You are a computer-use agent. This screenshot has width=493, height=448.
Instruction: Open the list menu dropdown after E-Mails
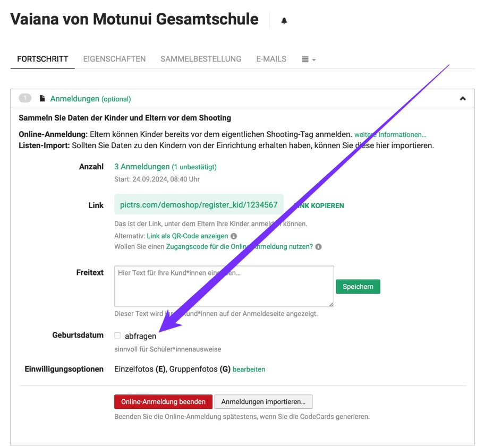click(x=308, y=59)
